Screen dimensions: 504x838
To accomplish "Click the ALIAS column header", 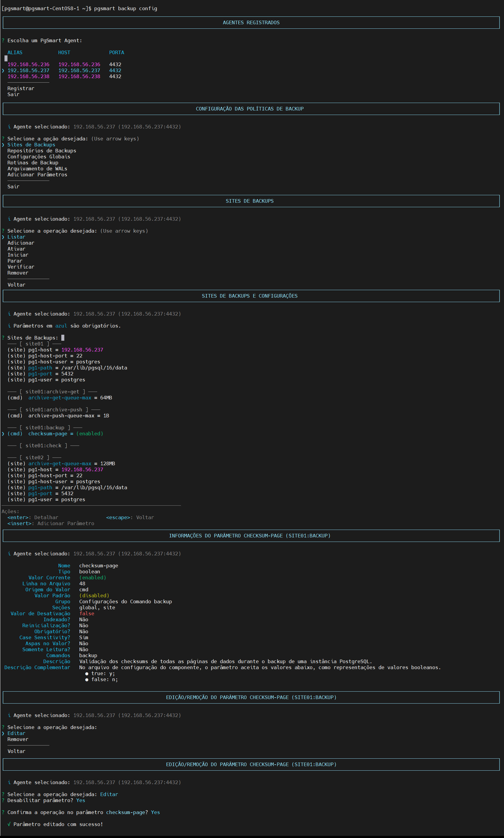I will coord(15,52).
